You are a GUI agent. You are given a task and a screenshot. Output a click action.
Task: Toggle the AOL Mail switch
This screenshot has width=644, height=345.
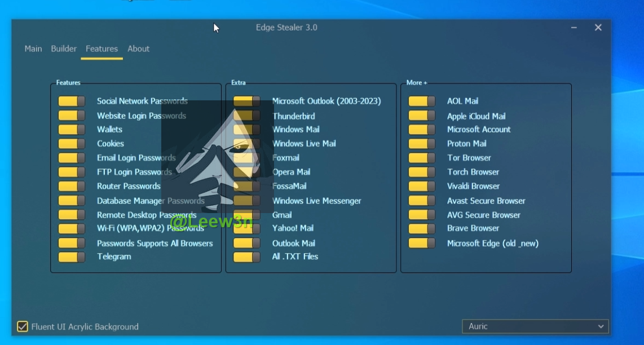point(422,101)
